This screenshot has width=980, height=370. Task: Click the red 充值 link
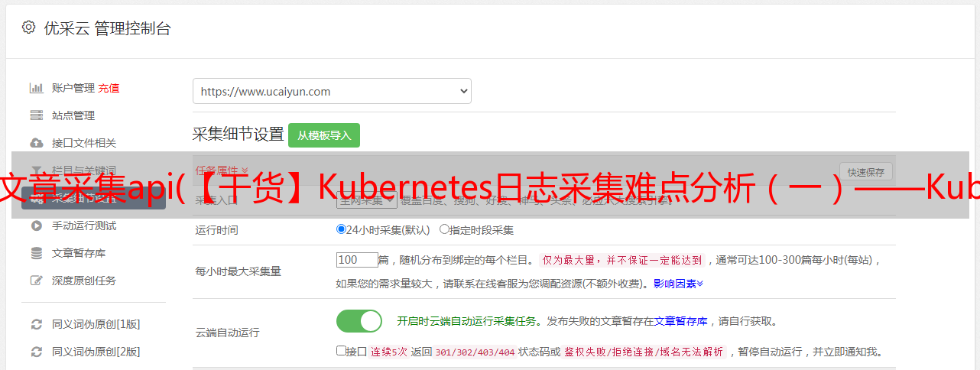pos(109,88)
